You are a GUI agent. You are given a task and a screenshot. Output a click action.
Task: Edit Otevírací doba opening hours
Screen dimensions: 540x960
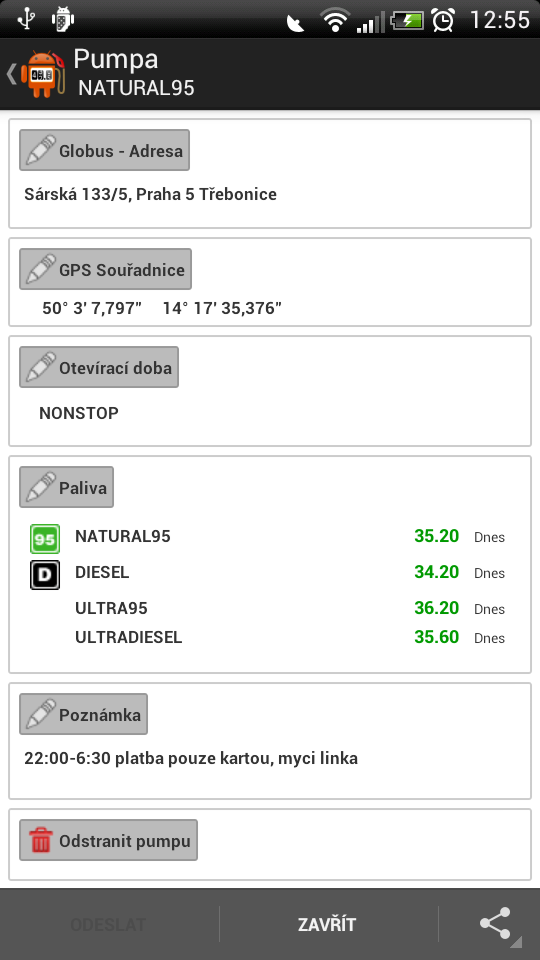[x=99, y=367]
